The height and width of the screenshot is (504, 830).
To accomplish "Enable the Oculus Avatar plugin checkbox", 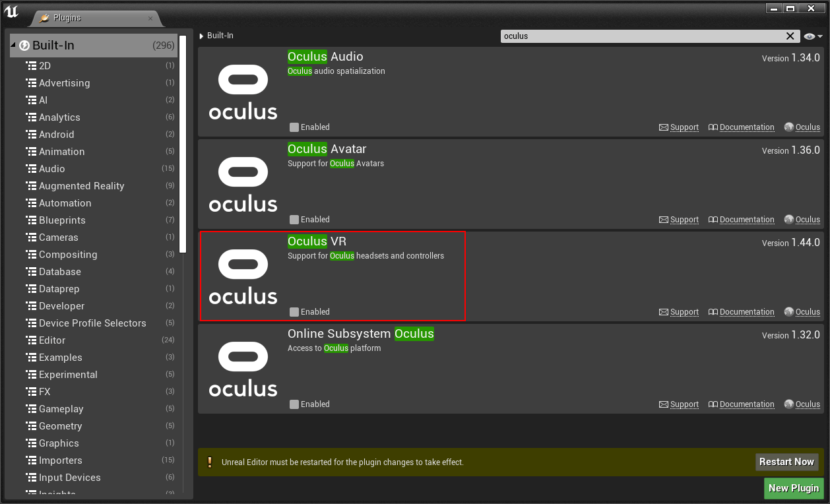I will (294, 220).
